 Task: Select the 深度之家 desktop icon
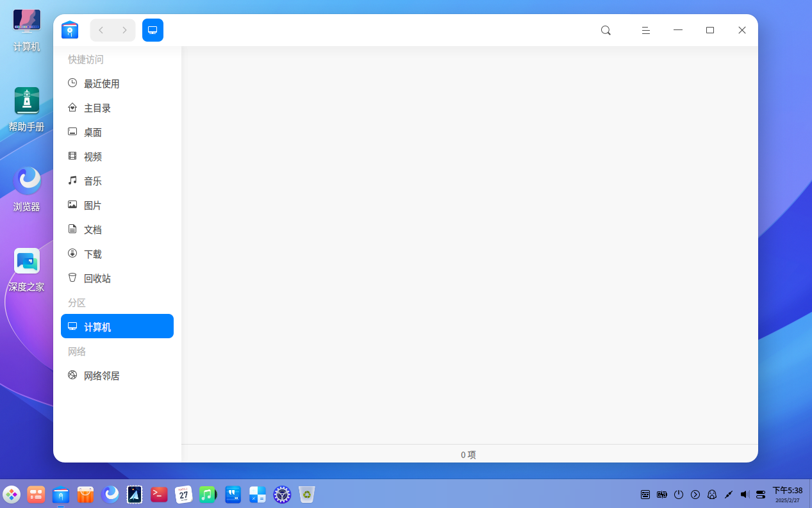27,270
